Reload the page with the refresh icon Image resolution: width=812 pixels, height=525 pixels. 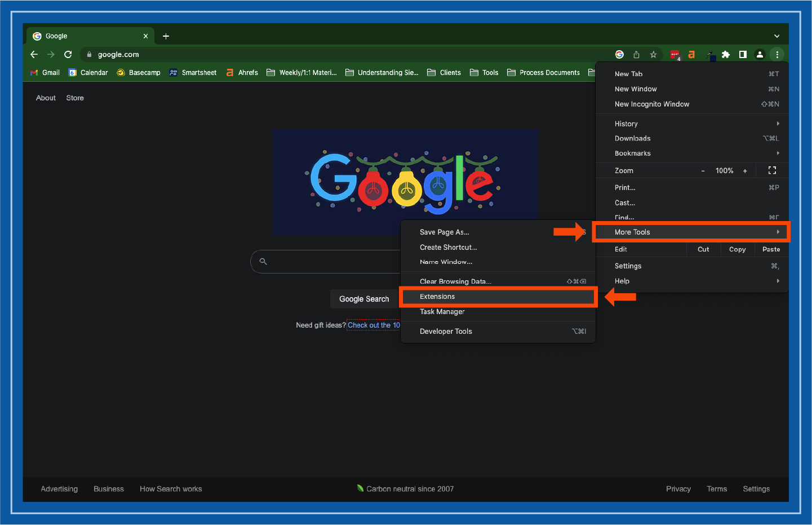pyautogui.click(x=68, y=55)
